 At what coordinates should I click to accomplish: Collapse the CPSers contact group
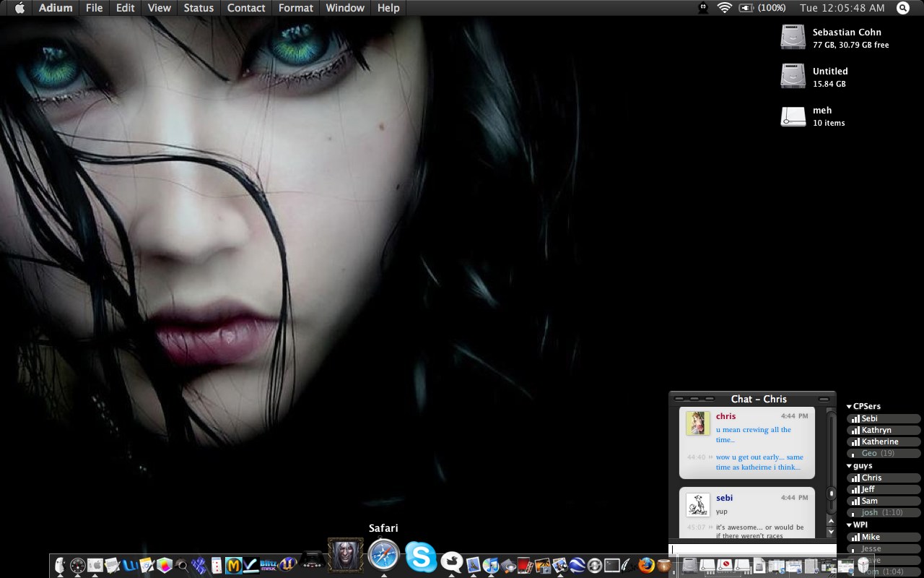[x=849, y=407]
